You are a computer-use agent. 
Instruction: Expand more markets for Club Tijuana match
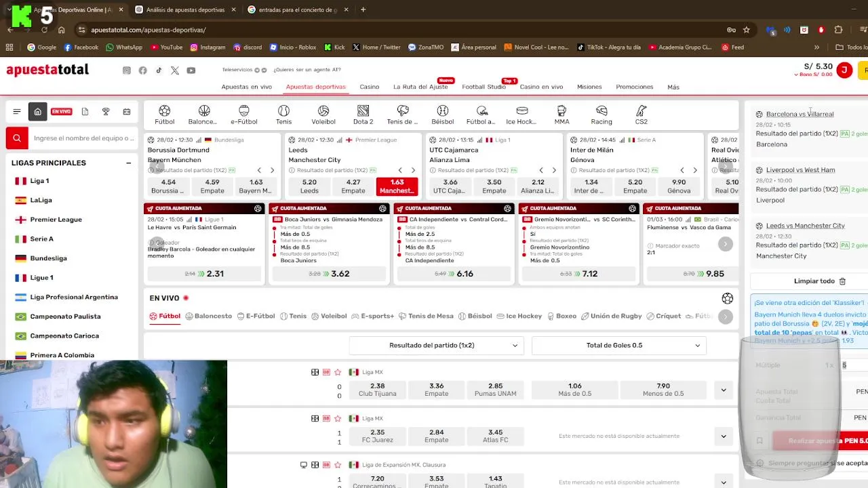pyautogui.click(x=724, y=390)
